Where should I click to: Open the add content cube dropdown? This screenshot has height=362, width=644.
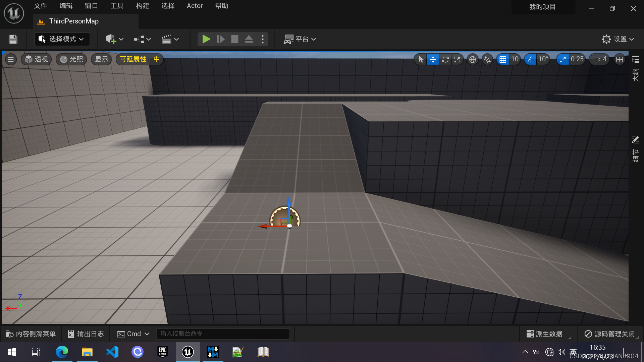(x=115, y=39)
